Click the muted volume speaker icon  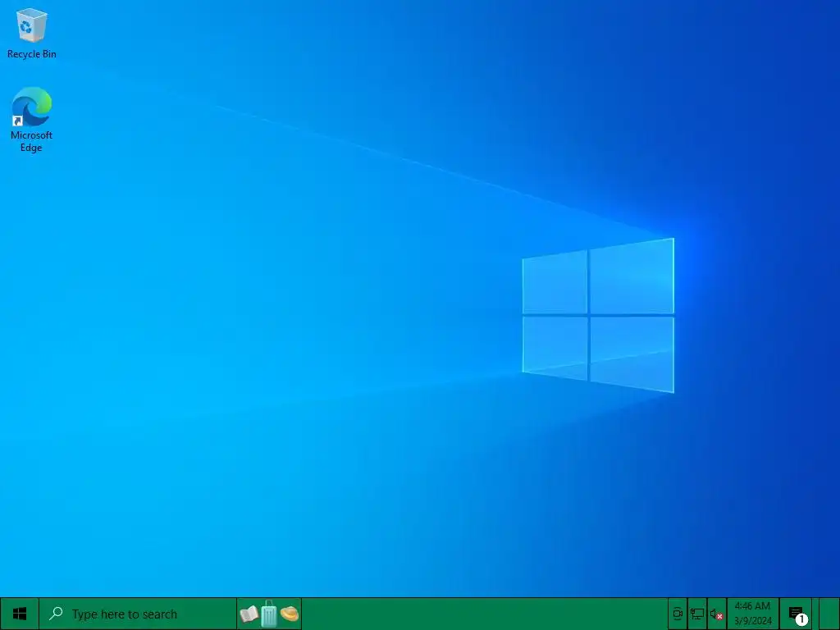point(717,614)
